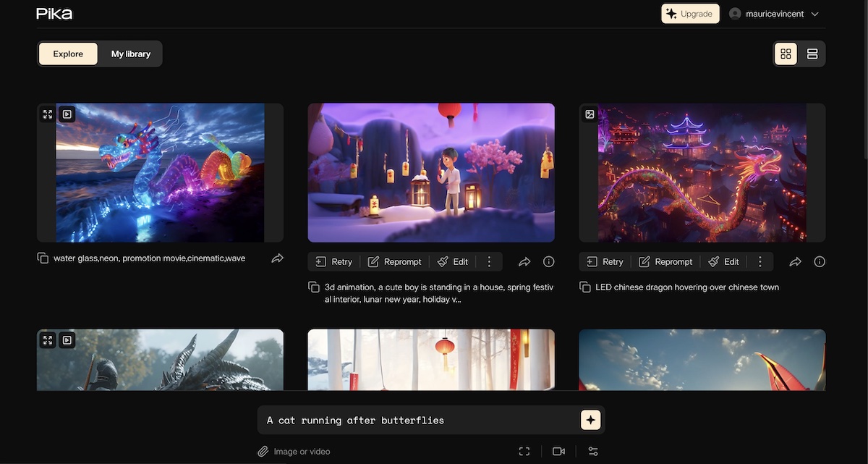Show info for cute boy 3d animation

point(548,262)
